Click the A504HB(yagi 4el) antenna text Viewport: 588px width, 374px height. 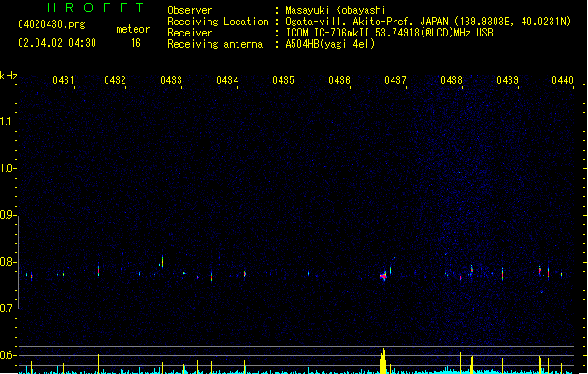point(330,44)
